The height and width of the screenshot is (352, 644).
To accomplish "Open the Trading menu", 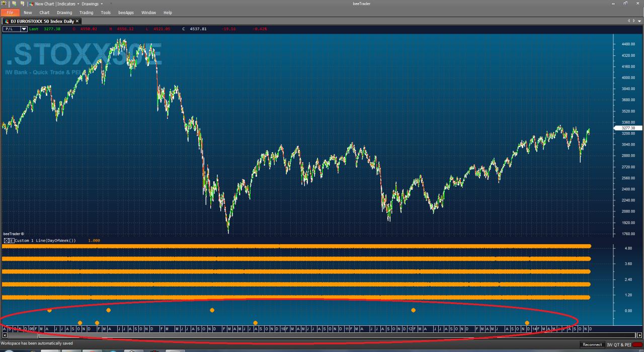I will point(86,13).
